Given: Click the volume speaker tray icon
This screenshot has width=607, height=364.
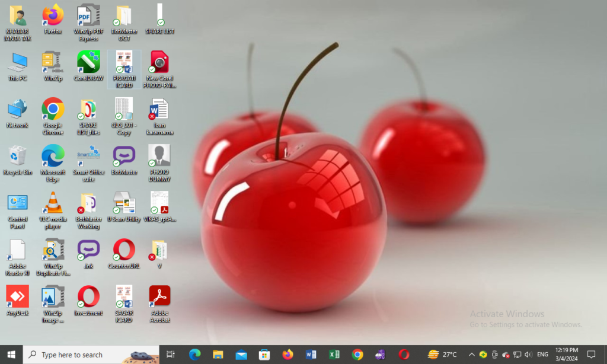Looking at the screenshot, I should 528,355.
